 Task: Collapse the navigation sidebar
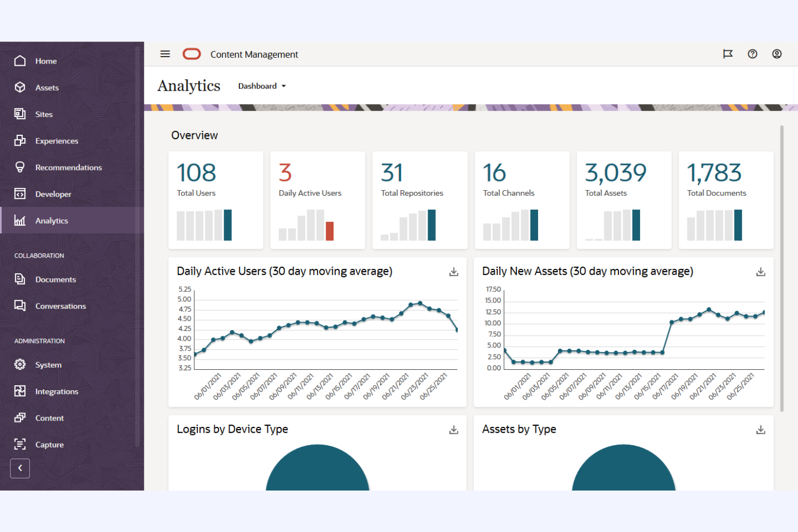(x=20, y=468)
